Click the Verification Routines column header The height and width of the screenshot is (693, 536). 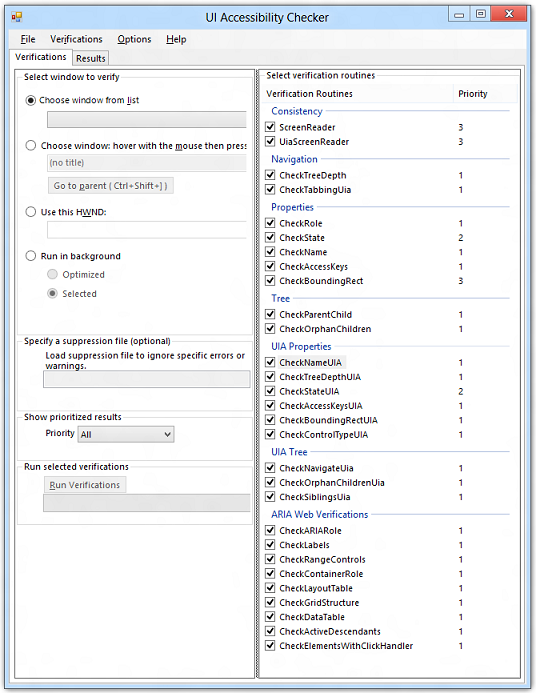[x=357, y=94]
